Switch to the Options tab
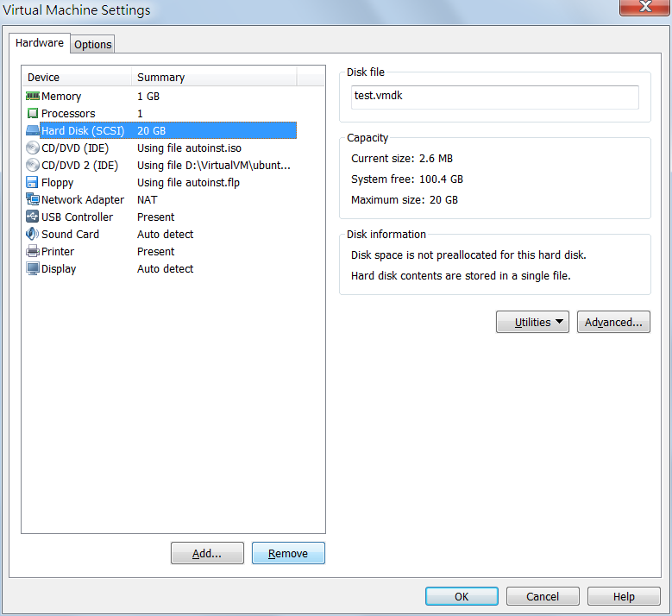This screenshot has height=616, width=672. tap(92, 44)
